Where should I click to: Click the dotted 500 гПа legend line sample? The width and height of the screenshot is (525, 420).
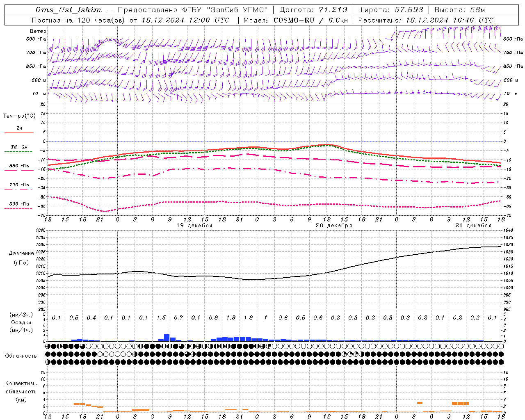point(18,209)
